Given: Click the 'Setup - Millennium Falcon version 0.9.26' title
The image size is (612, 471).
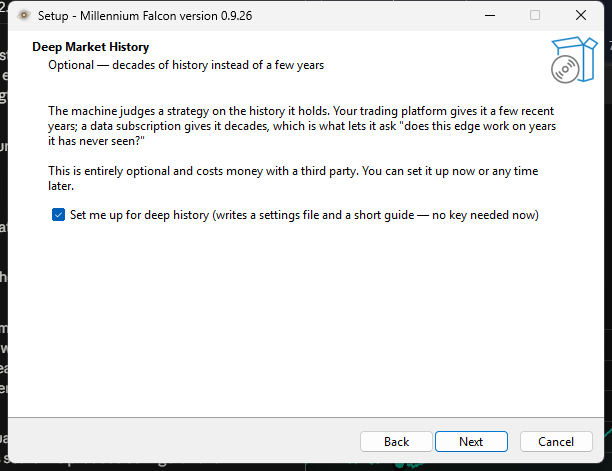Looking at the screenshot, I should (x=145, y=16).
